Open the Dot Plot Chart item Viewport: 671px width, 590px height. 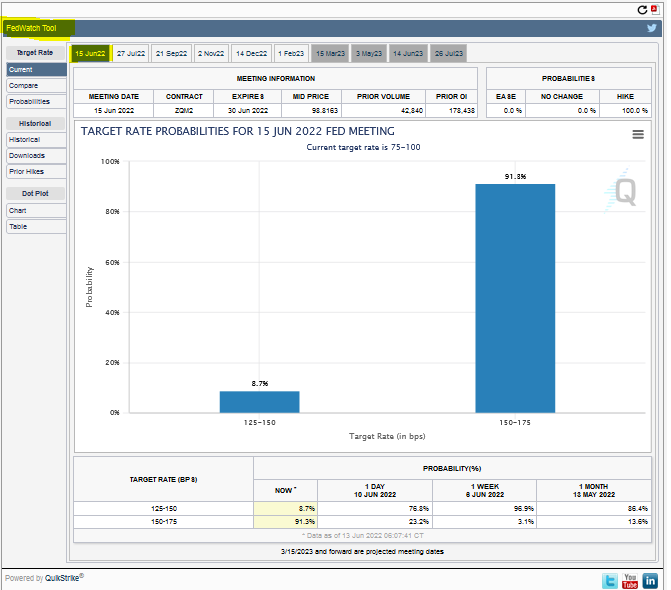pos(36,211)
